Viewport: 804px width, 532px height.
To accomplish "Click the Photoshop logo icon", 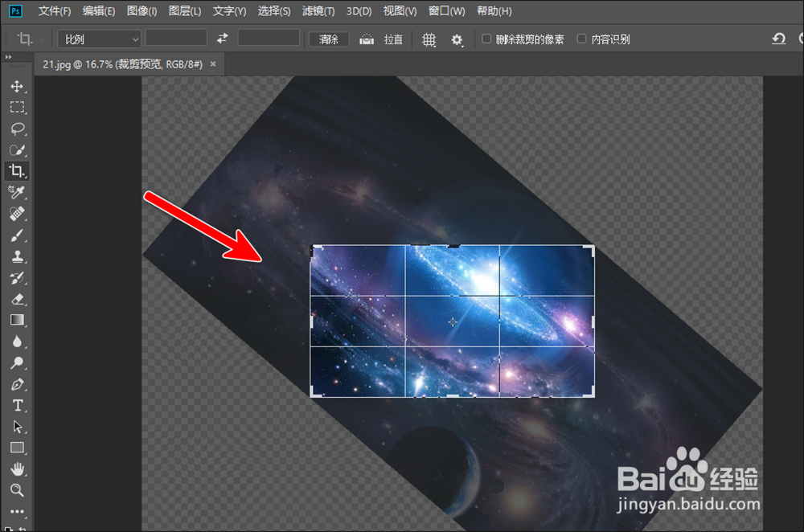I will 15,10.
